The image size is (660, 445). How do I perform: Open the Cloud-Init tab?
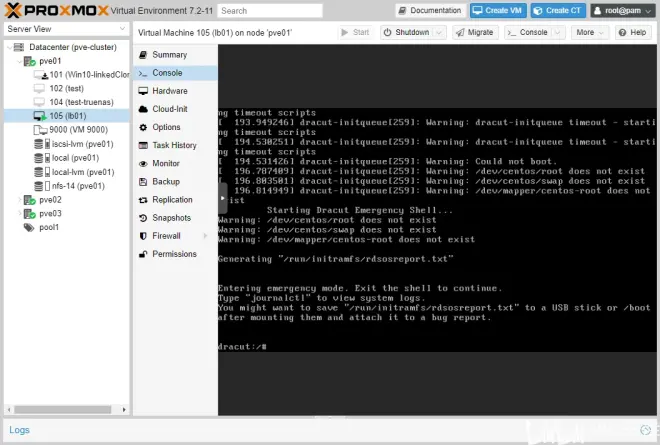[176, 109]
